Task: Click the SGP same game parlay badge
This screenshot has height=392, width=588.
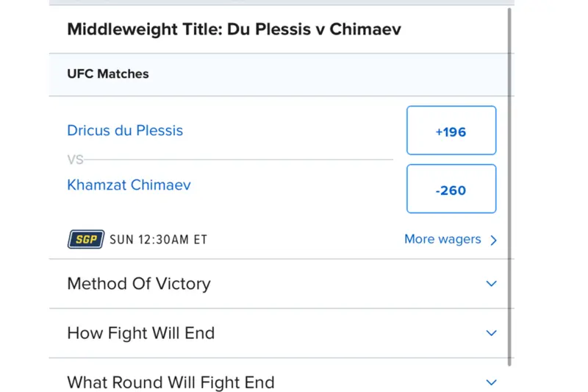Action: (x=86, y=239)
